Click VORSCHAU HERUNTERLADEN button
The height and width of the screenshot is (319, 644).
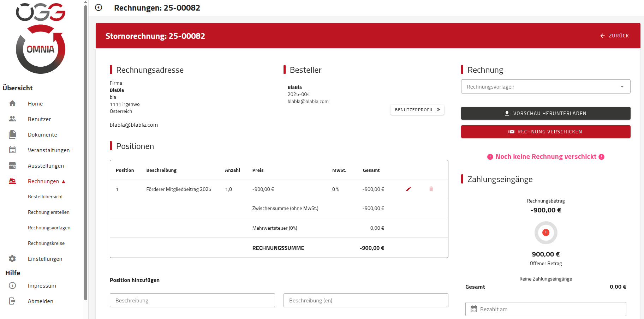point(546,113)
